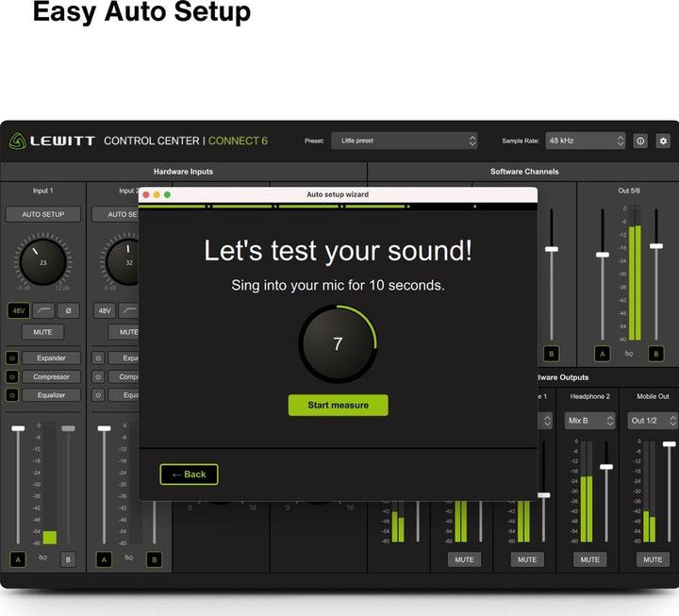679x616 pixels.
Task: Click Auto setup wizard title bar
Action: pyautogui.click(x=338, y=194)
